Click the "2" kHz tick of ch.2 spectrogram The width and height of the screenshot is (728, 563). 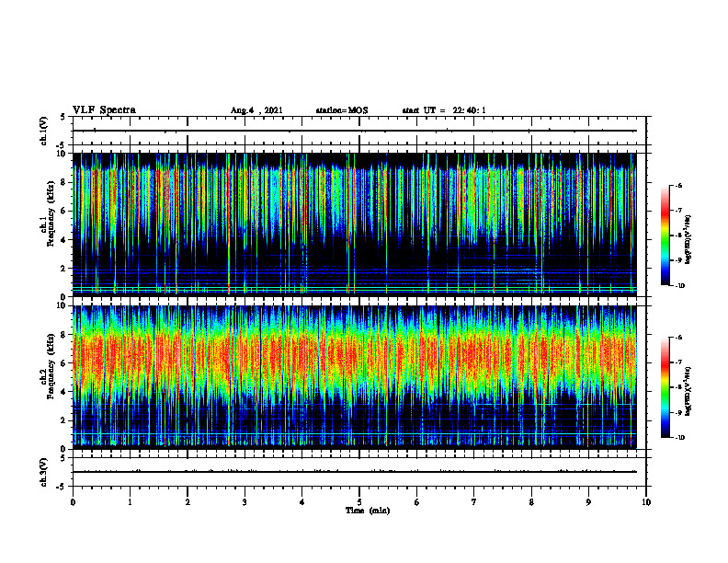[x=64, y=420]
